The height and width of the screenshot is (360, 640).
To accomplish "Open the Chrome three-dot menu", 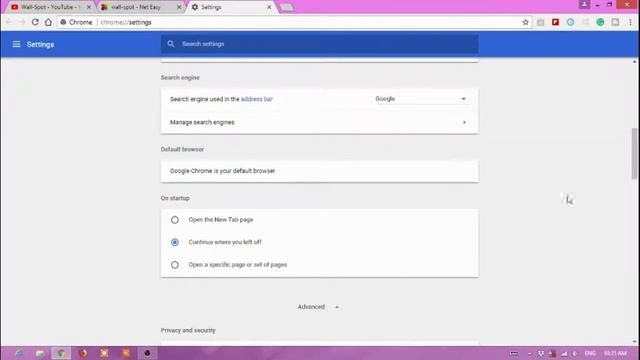I will click(630, 22).
